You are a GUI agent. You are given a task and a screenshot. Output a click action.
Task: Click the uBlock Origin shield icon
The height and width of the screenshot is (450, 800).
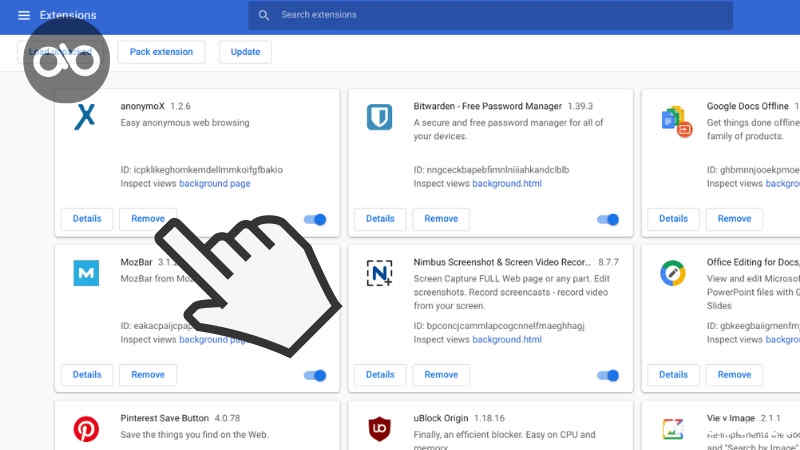pos(379,429)
